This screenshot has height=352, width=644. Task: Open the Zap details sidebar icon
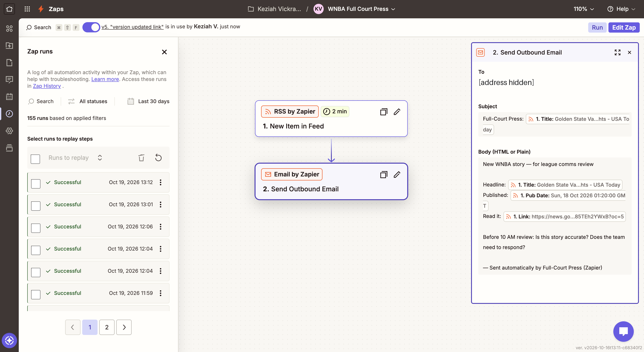(x=9, y=46)
